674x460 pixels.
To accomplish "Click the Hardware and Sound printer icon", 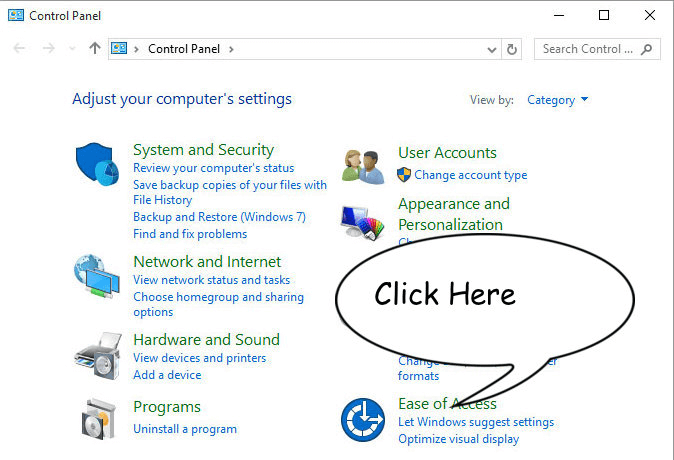I will pyautogui.click(x=97, y=354).
